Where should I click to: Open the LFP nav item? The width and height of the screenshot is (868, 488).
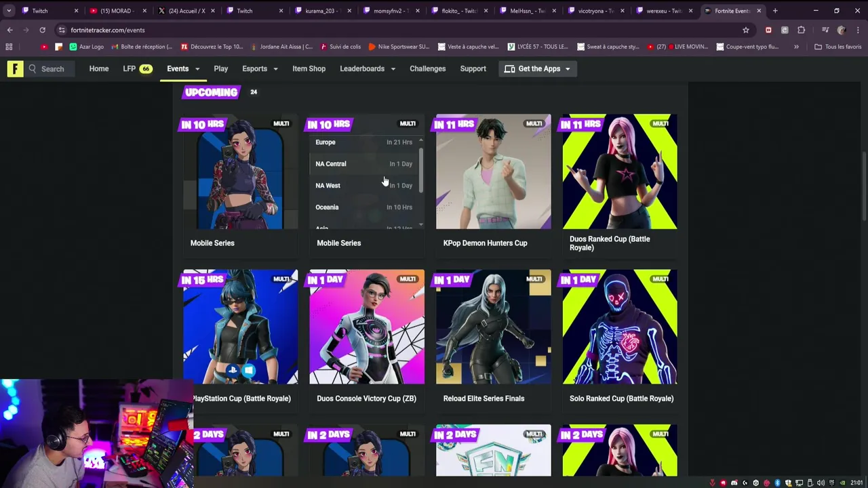(136, 68)
